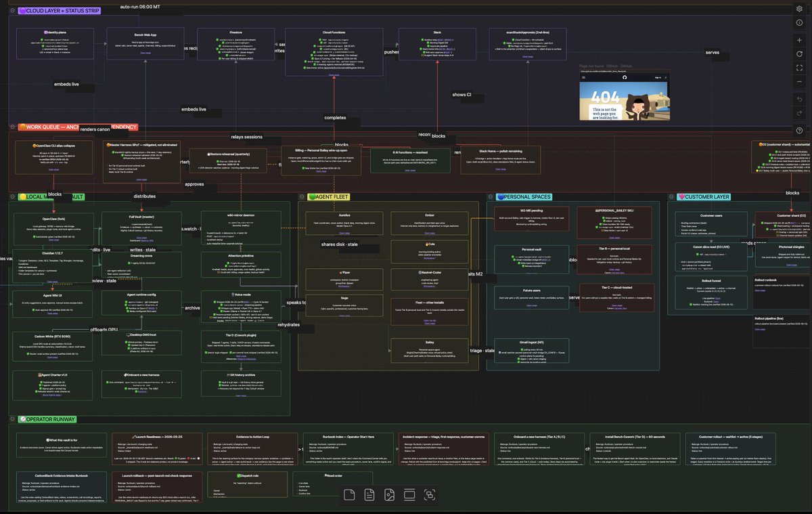Click the undo arrow icon

(x=800, y=99)
